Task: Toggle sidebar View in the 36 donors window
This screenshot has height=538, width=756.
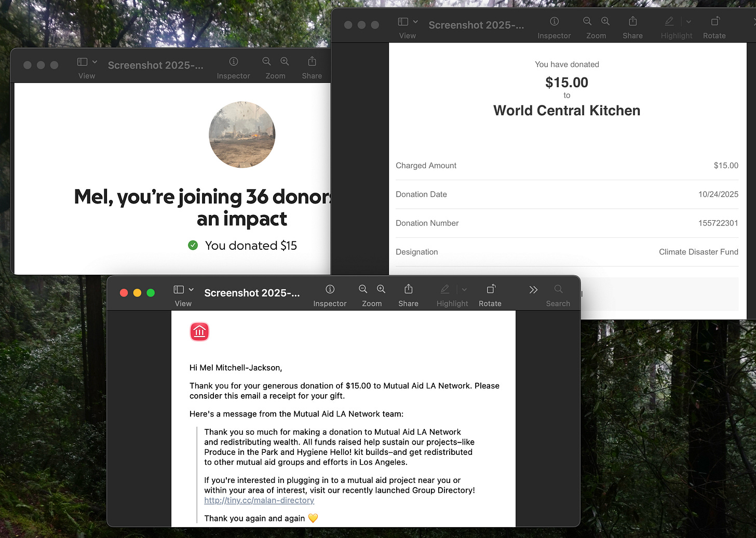Action: pyautogui.click(x=82, y=61)
